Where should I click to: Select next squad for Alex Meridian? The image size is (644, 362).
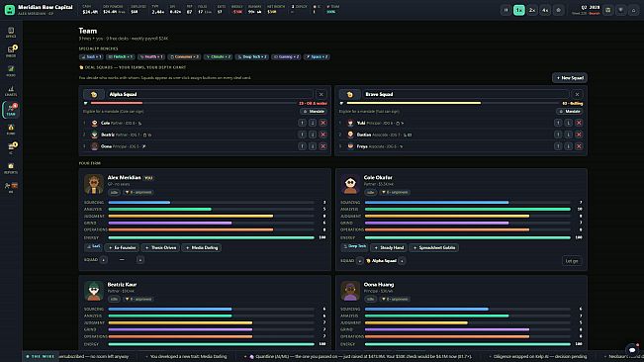[x=140, y=260]
